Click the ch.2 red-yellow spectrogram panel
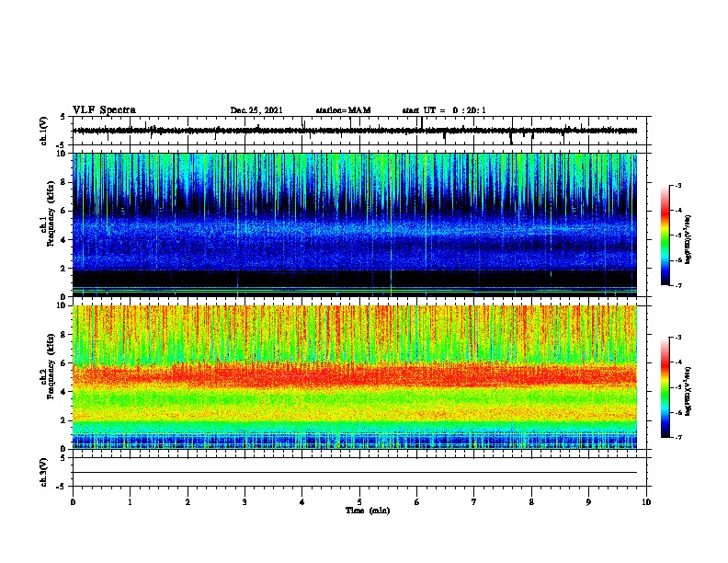The height and width of the screenshot is (563, 728). pos(355,377)
